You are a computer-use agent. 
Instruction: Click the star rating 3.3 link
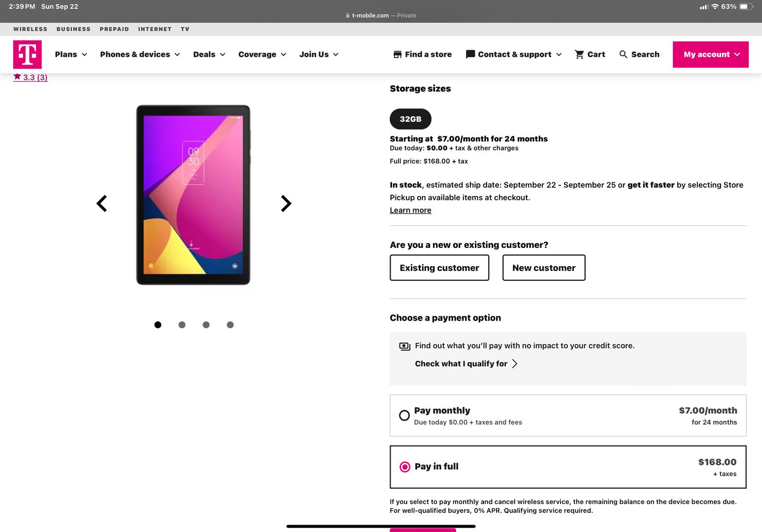[x=31, y=77]
